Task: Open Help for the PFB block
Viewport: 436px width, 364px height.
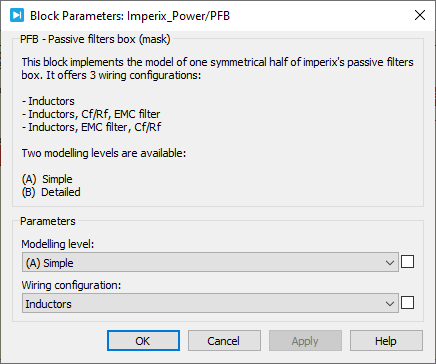Action: [386, 341]
